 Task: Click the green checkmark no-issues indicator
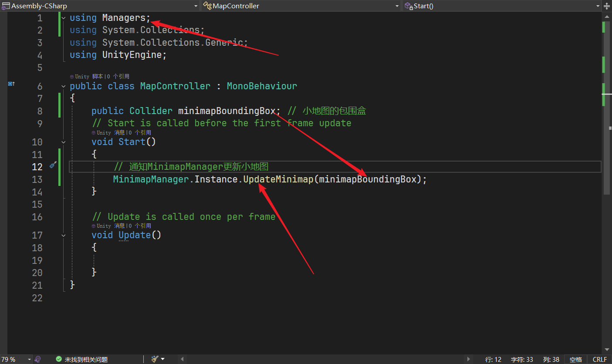pos(59,359)
